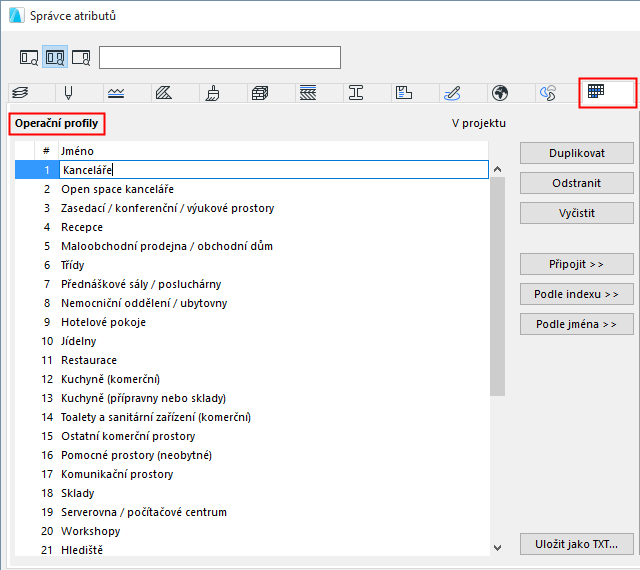Image resolution: width=640 pixels, height=570 pixels.
Task: Click Podle jména >> button
Action: click(576, 324)
